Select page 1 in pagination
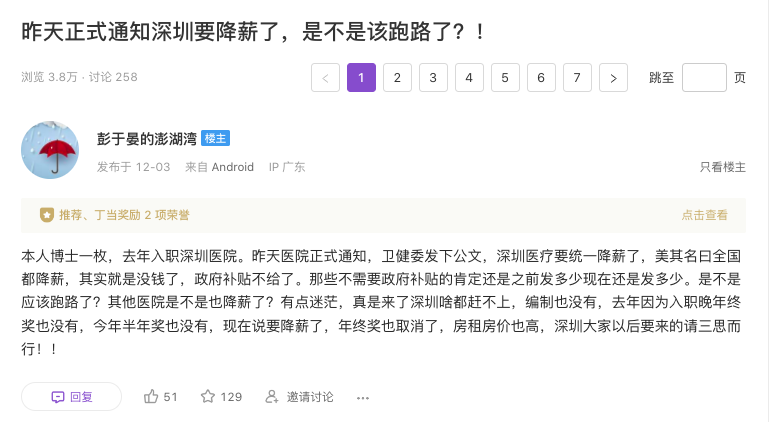 click(x=361, y=77)
